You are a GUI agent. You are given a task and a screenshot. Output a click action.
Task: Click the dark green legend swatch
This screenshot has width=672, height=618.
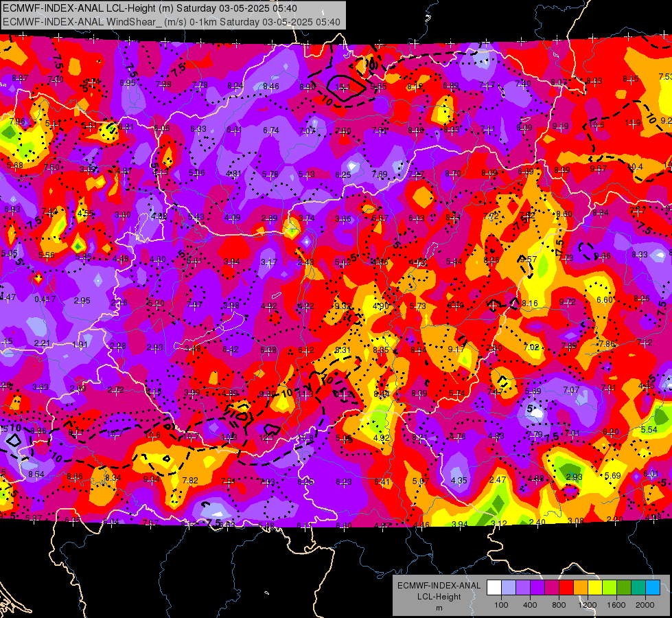(x=623, y=588)
